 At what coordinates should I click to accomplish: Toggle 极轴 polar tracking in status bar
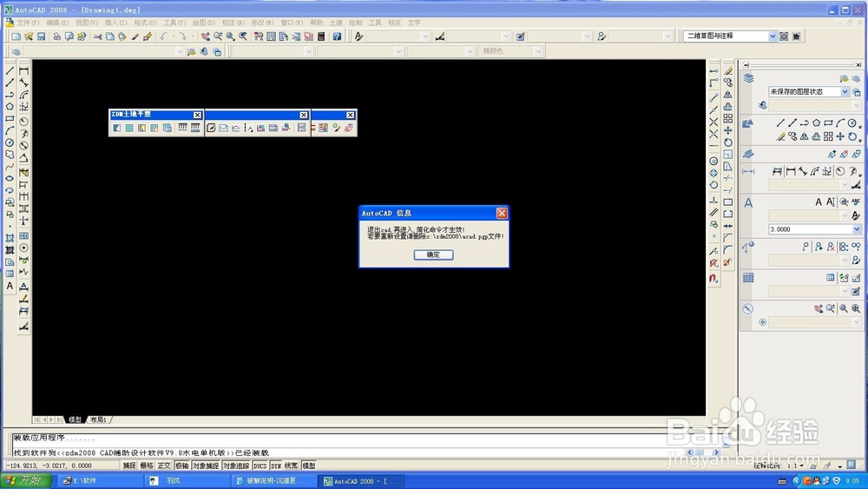pyautogui.click(x=182, y=466)
